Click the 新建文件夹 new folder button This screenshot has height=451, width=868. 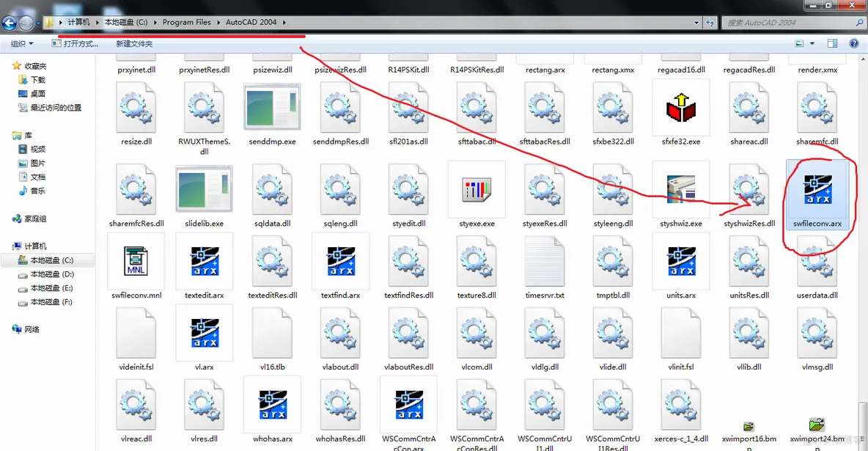[134, 43]
